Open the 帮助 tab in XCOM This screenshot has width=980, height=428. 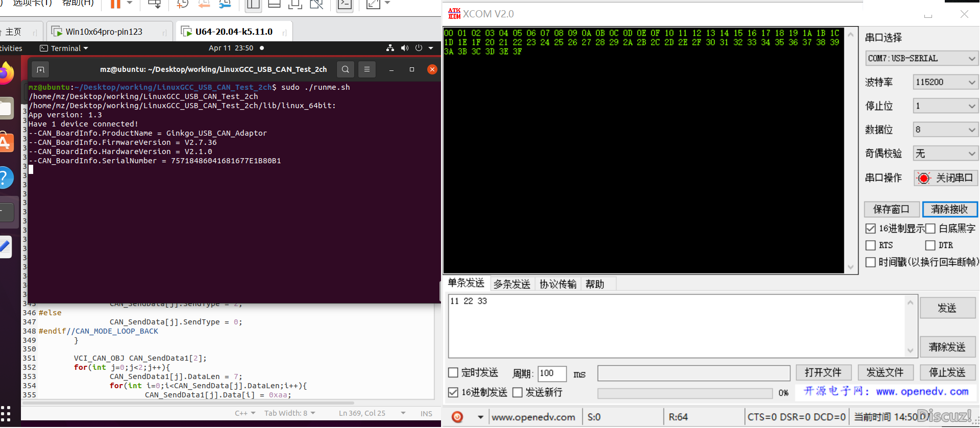point(595,284)
